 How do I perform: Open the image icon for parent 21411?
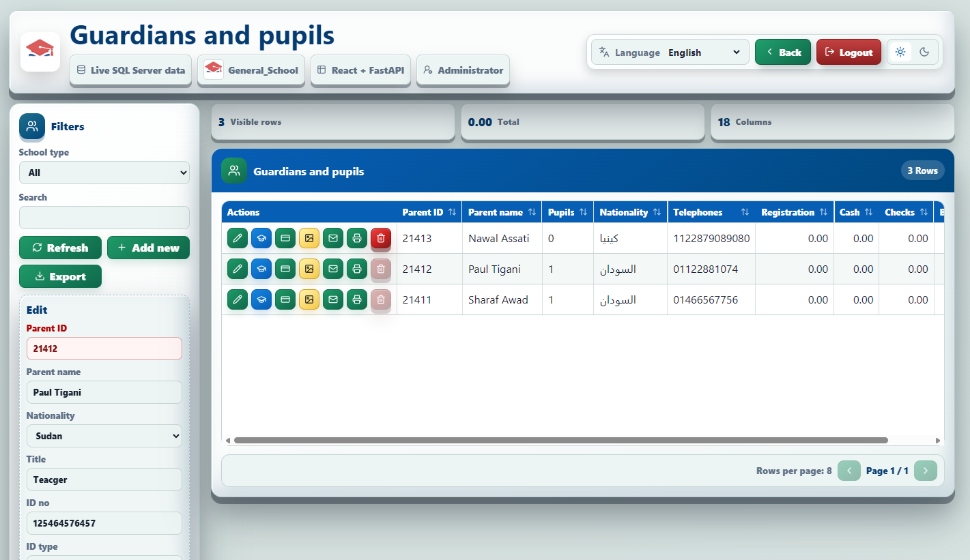click(x=309, y=299)
